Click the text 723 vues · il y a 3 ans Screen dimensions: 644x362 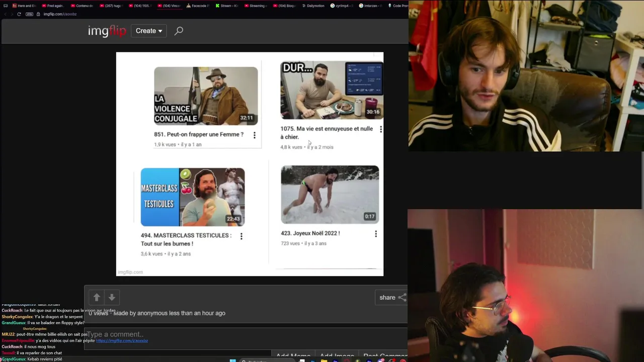[303, 243]
